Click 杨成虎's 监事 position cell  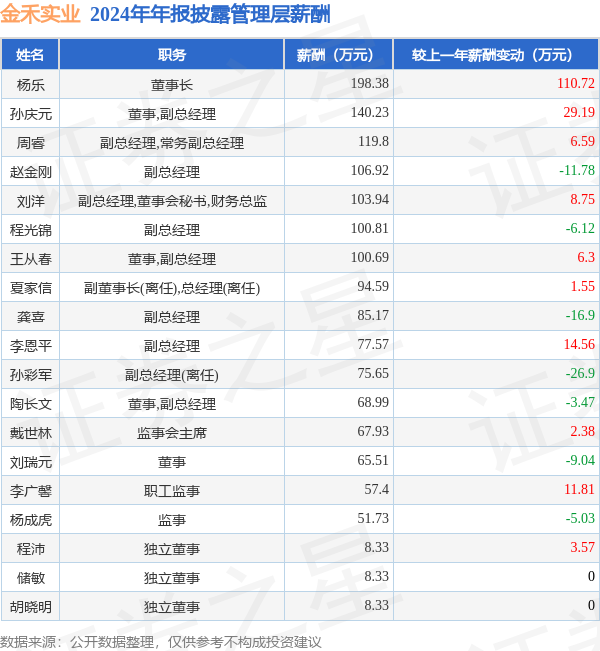click(x=171, y=520)
